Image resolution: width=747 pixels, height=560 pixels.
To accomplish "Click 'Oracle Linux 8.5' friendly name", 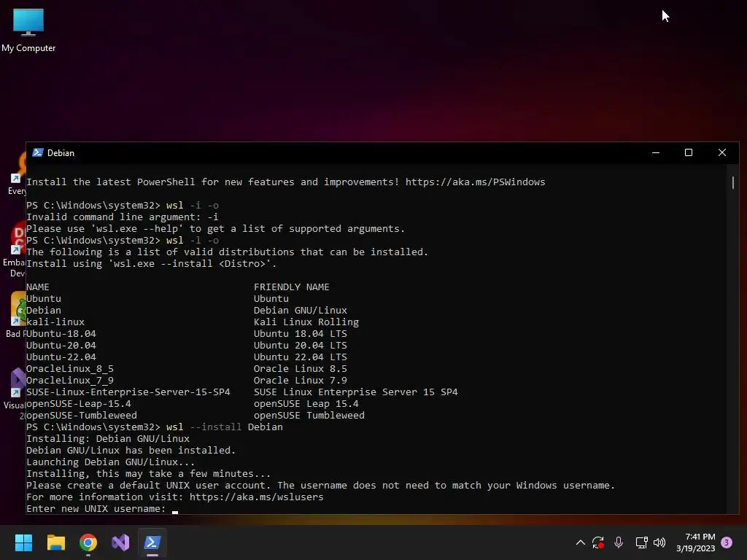I will click(x=300, y=368).
